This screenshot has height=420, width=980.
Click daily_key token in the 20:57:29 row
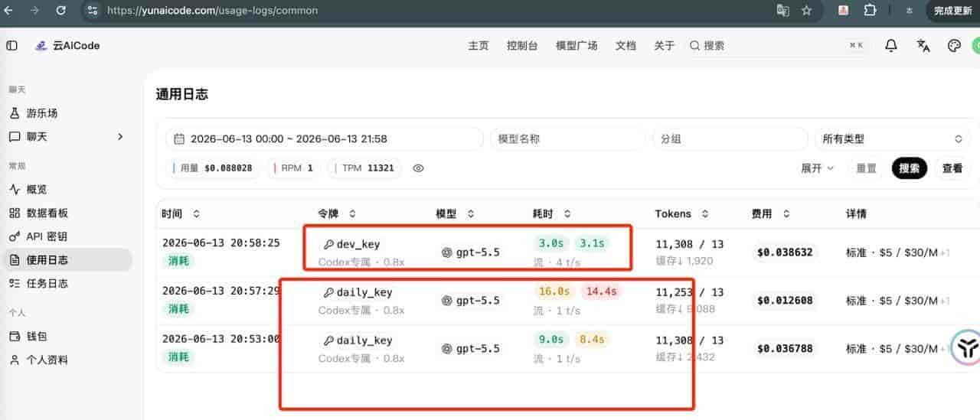[358, 292]
